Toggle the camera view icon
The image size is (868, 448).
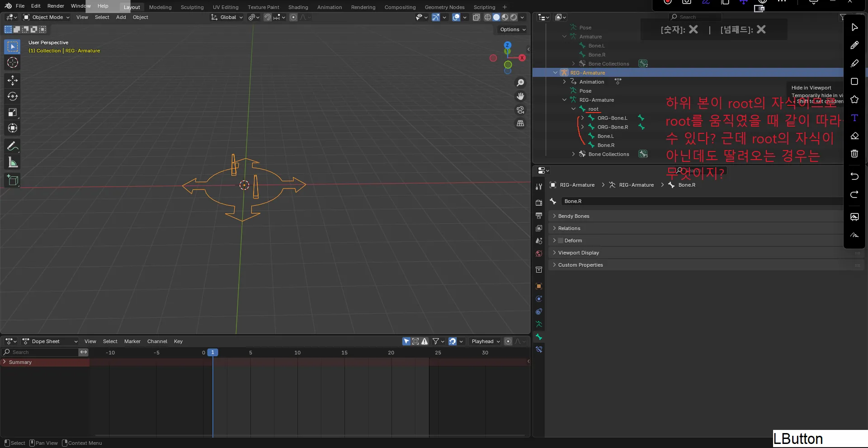520,110
